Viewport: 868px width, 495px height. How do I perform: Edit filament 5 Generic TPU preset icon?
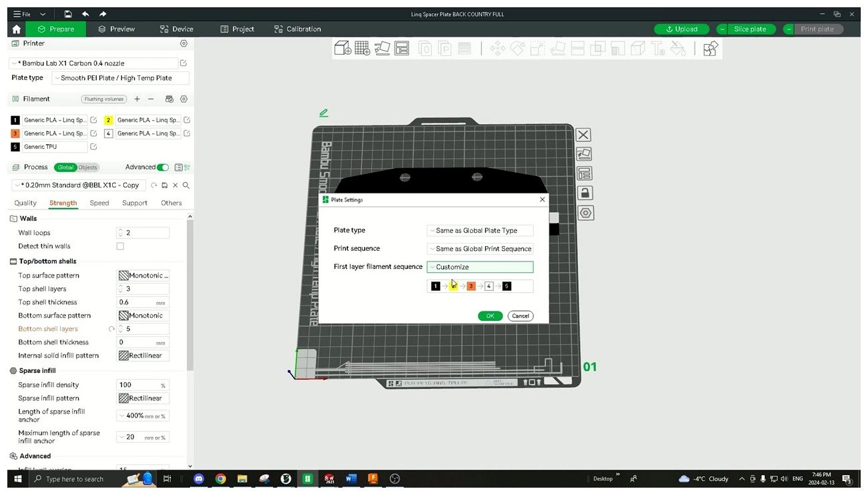(93, 147)
